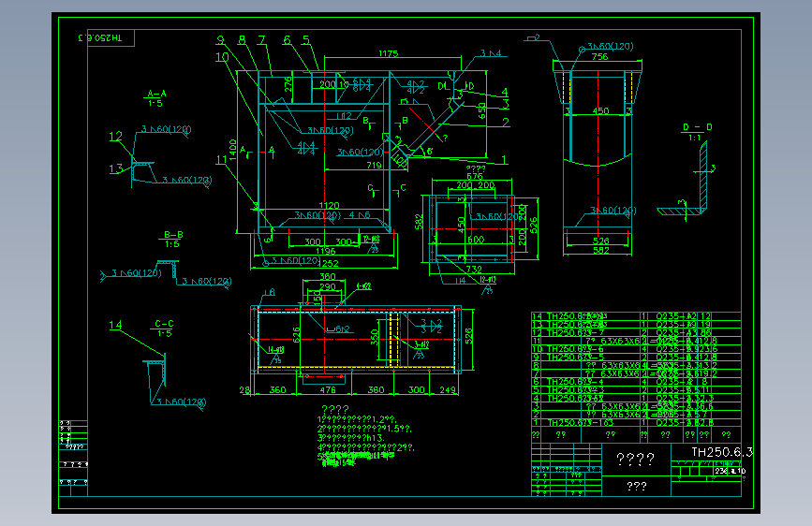Click the 290 dimension above the bottom plan view
Viewport: 812px width, 526px height.
327,286
